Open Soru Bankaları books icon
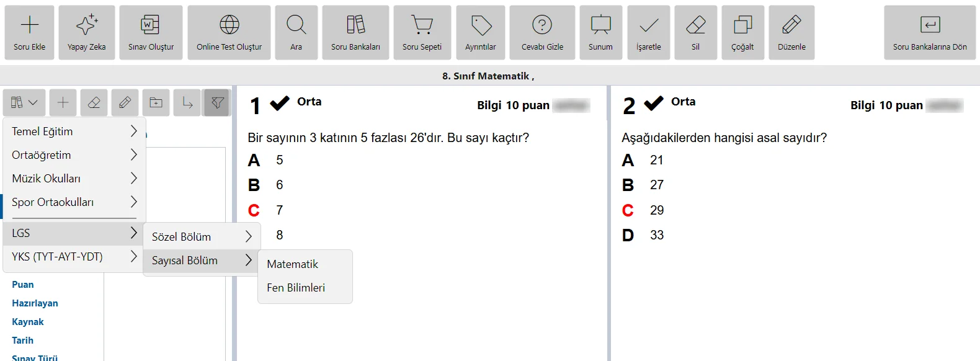 click(x=355, y=25)
